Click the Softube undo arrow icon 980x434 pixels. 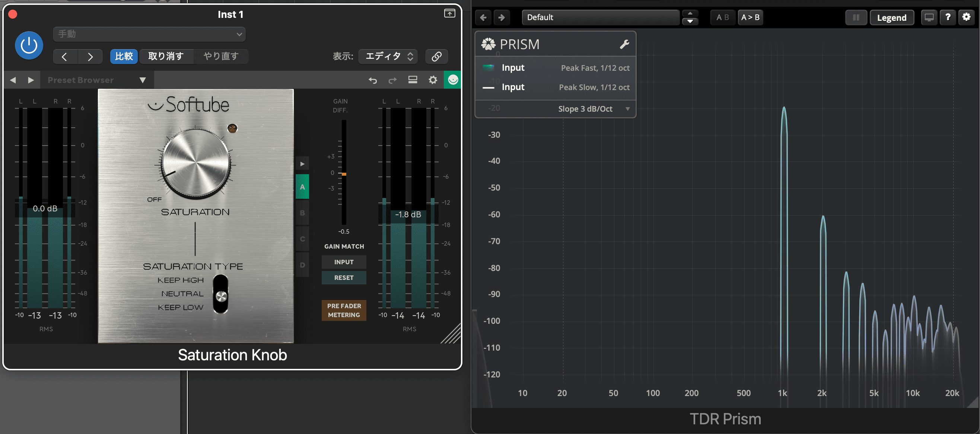(372, 80)
